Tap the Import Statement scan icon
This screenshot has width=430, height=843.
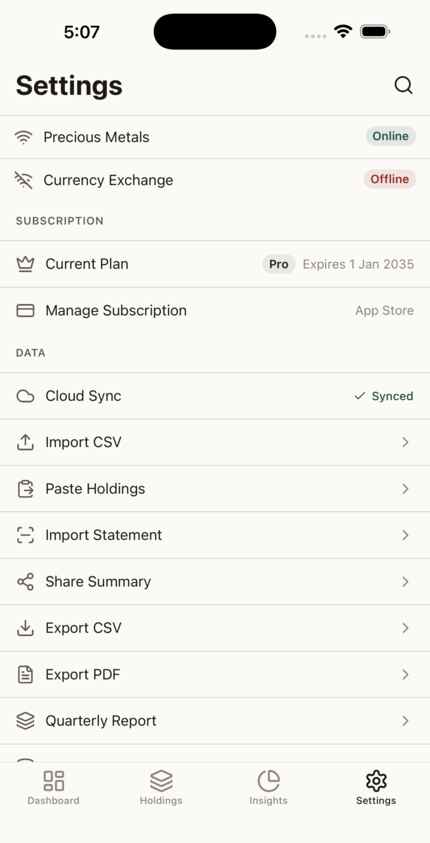[x=25, y=535]
